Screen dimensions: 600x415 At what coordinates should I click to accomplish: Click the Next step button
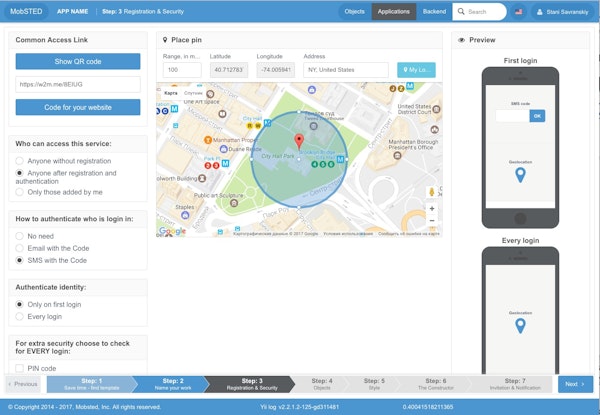(x=575, y=384)
